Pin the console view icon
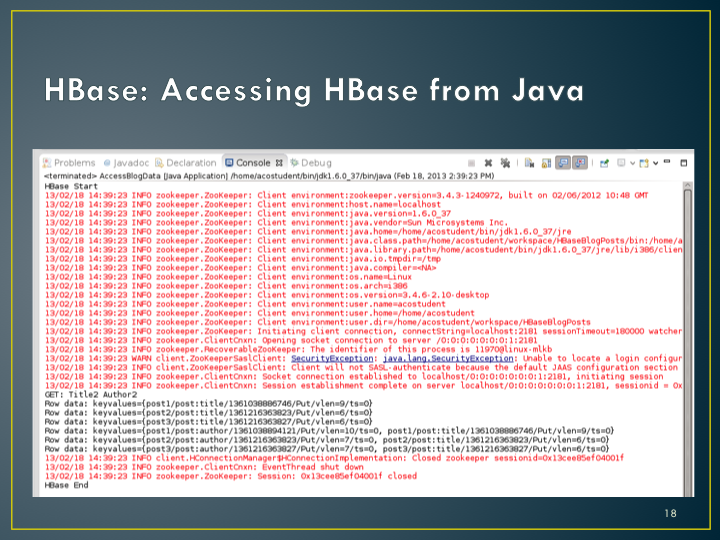 coord(604,163)
